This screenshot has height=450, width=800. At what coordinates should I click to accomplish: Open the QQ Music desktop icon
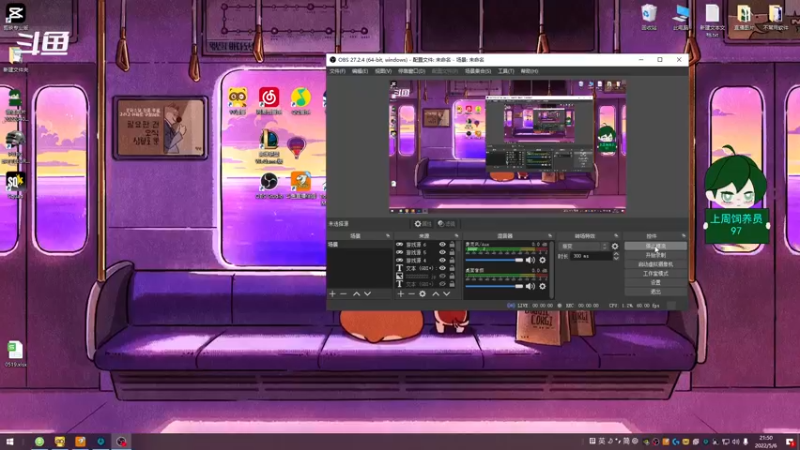301,100
